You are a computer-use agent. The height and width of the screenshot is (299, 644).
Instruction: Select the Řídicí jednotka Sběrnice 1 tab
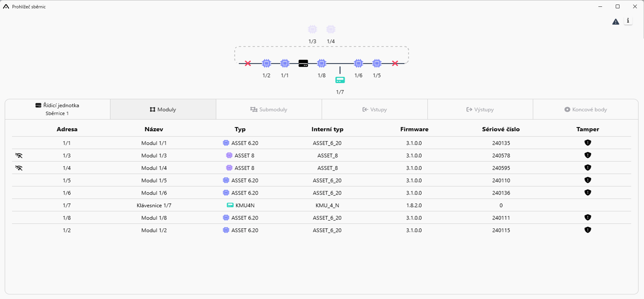[57, 109]
